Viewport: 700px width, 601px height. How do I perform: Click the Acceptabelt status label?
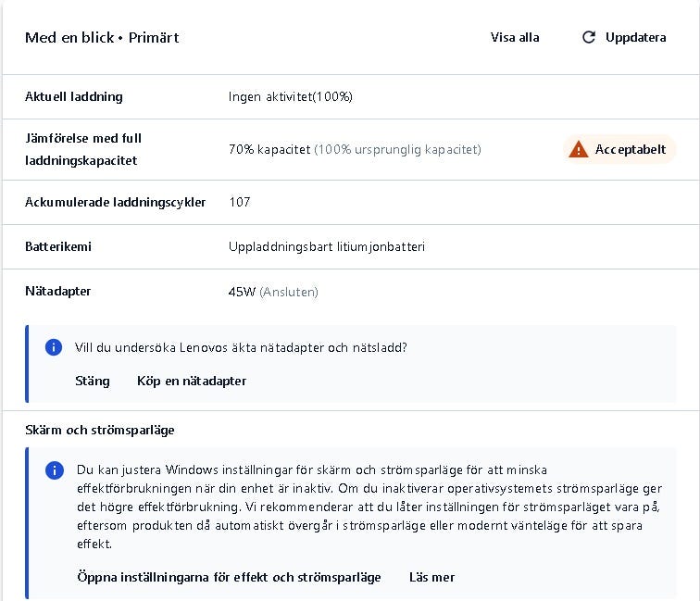click(630, 149)
